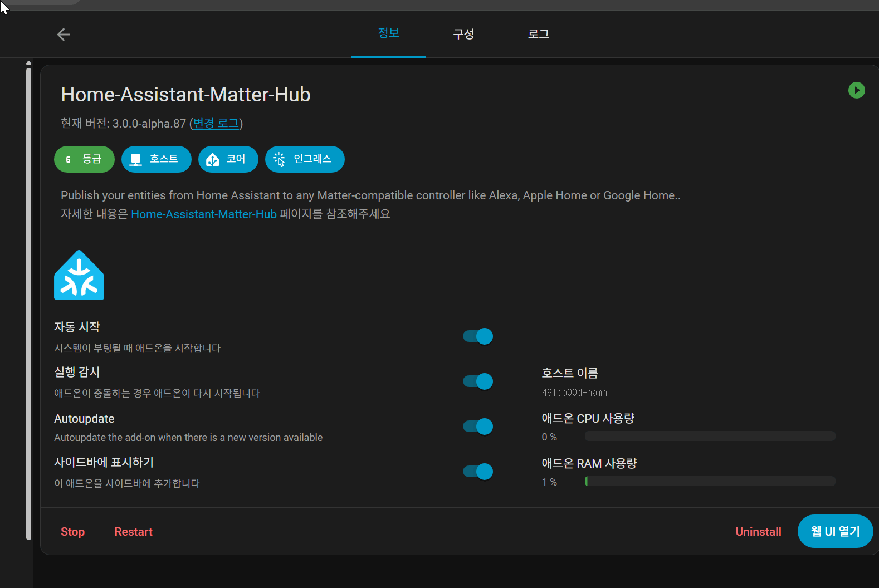Click the Autoupdate description text
The image size is (879, 588).
click(x=188, y=438)
